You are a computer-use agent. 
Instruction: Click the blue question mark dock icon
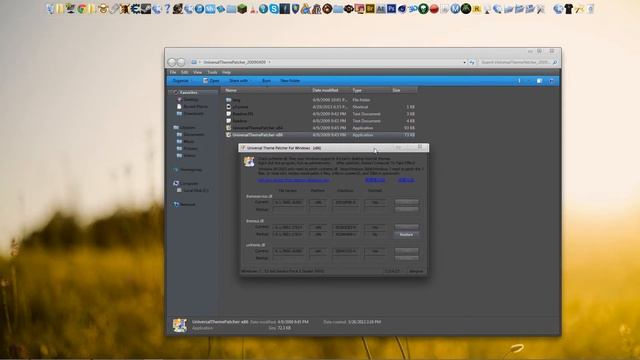pos(167,9)
